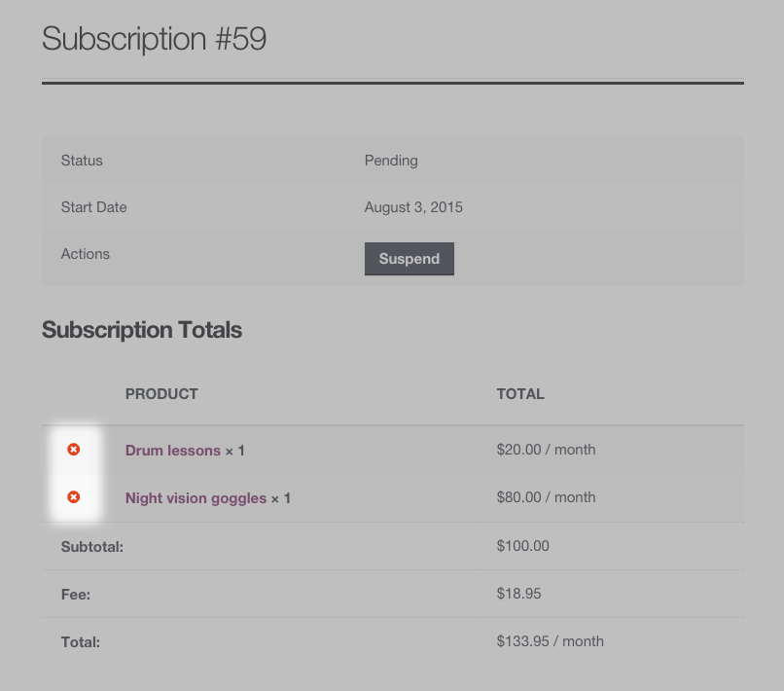Click the $100.00 subtotal amount
The height and width of the screenshot is (691, 784).
coord(522,546)
